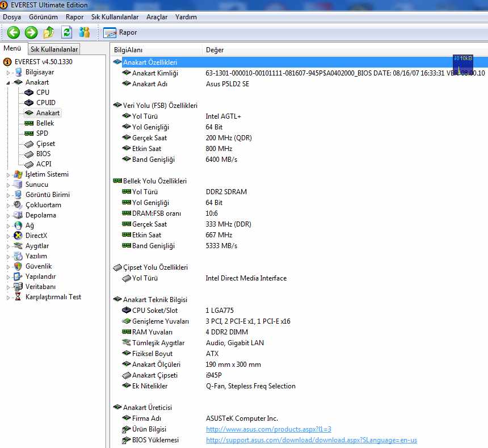Click the green Back arrow toolbar icon
Screen dimensions: 488x448
(x=14, y=32)
